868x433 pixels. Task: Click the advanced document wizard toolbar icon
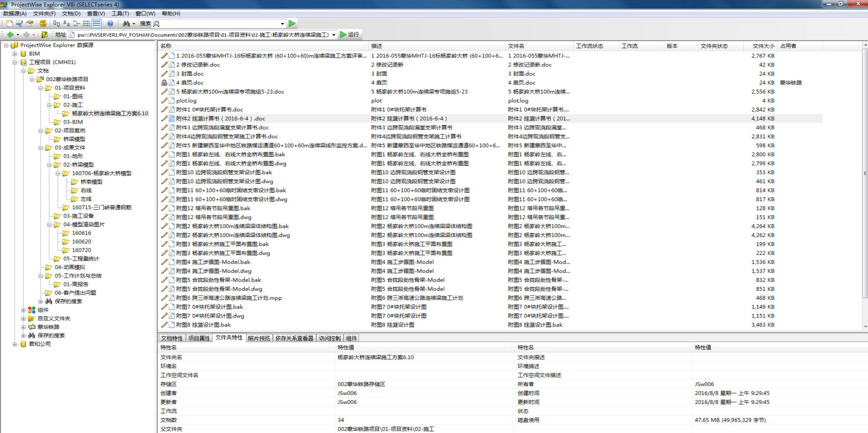tap(19, 24)
